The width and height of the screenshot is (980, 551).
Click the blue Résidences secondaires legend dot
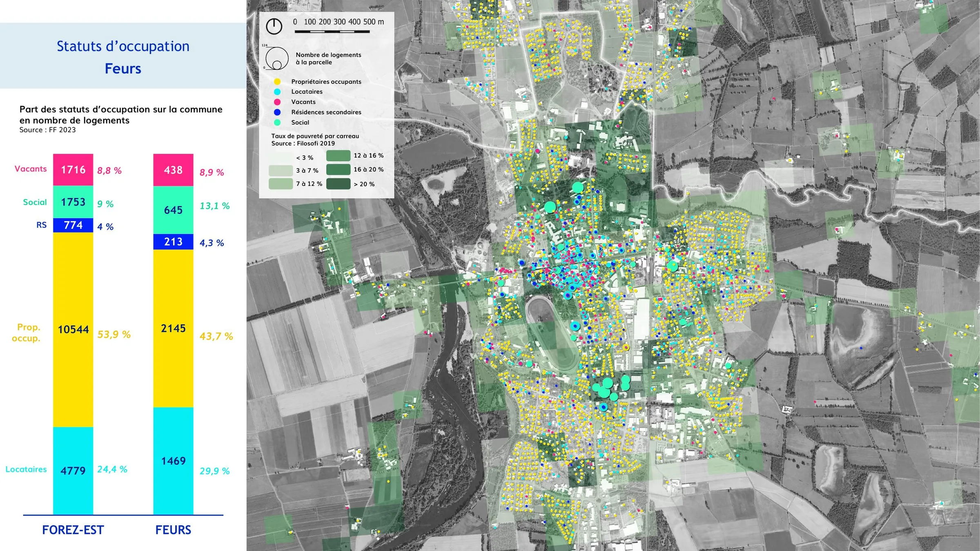pos(277,112)
